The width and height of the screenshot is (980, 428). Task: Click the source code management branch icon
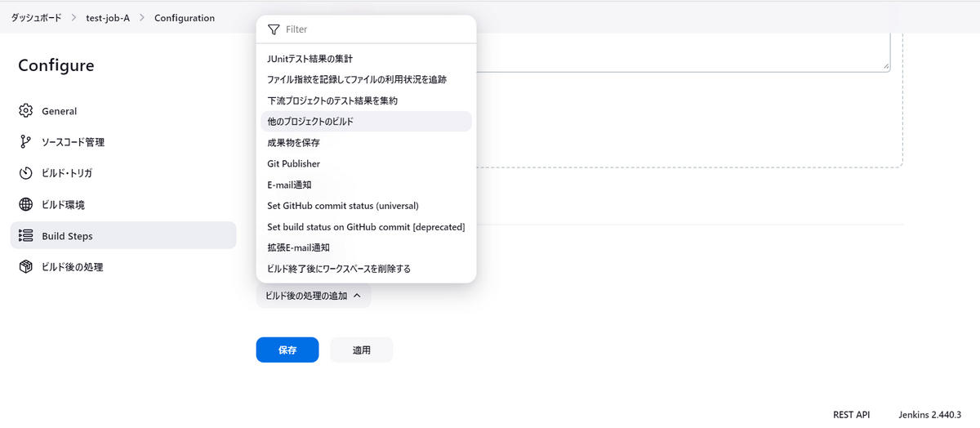pos(25,141)
